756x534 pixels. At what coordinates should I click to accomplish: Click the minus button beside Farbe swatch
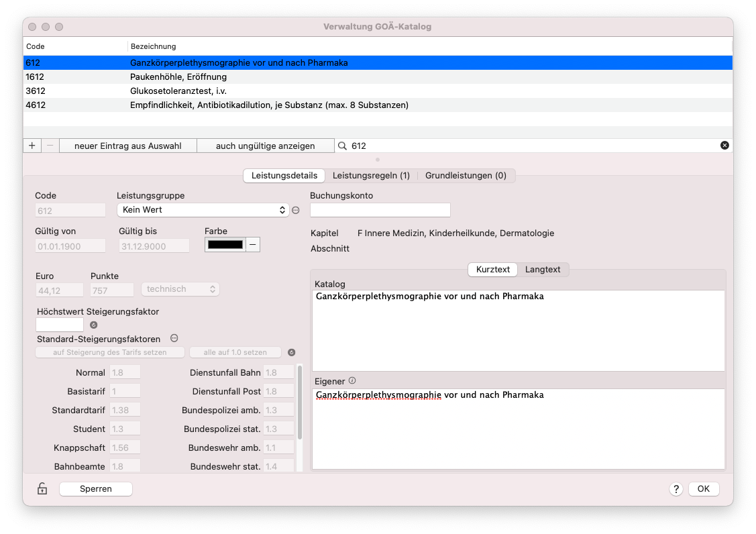tap(253, 245)
